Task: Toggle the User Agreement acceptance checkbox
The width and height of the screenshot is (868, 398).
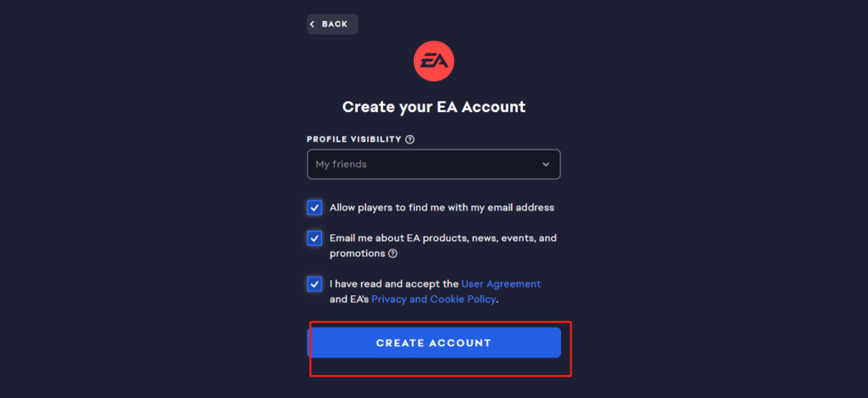Action: coord(314,284)
